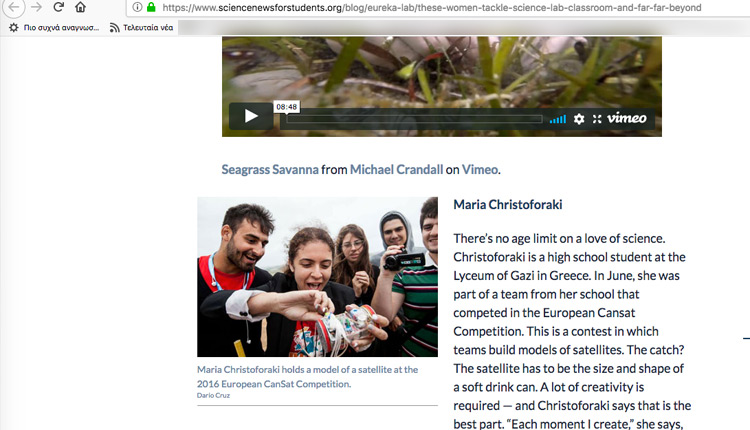Play the Seagrass Savanna video
750x430 pixels.
click(251, 116)
